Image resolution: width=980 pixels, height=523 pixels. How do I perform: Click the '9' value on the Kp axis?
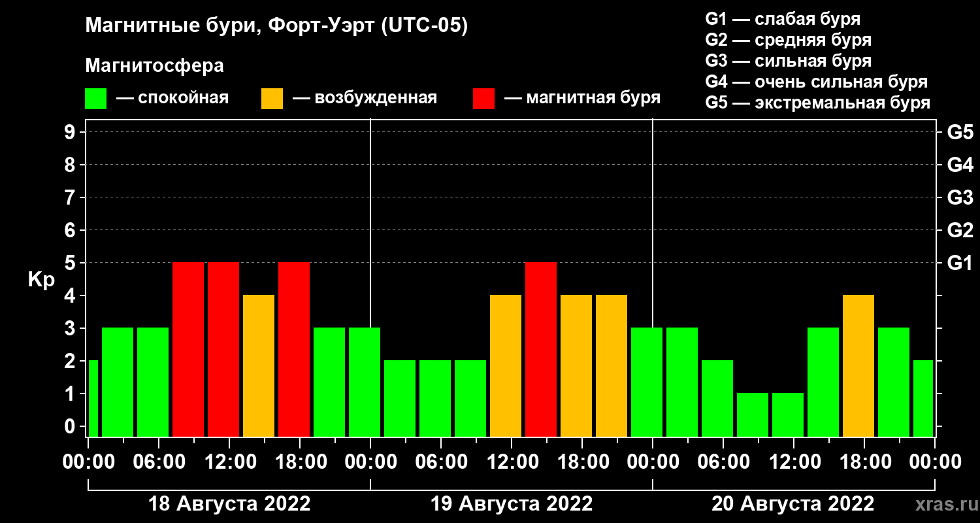pos(71,132)
